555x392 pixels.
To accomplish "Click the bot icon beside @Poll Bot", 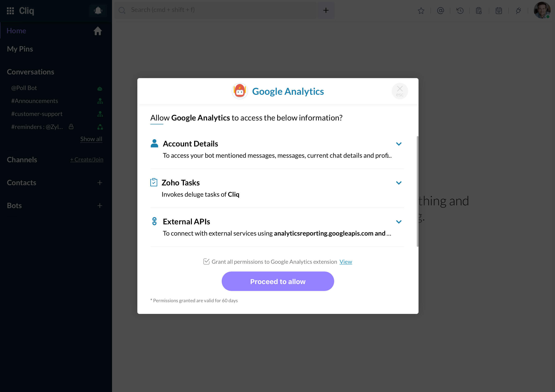I will coord(99,88).
